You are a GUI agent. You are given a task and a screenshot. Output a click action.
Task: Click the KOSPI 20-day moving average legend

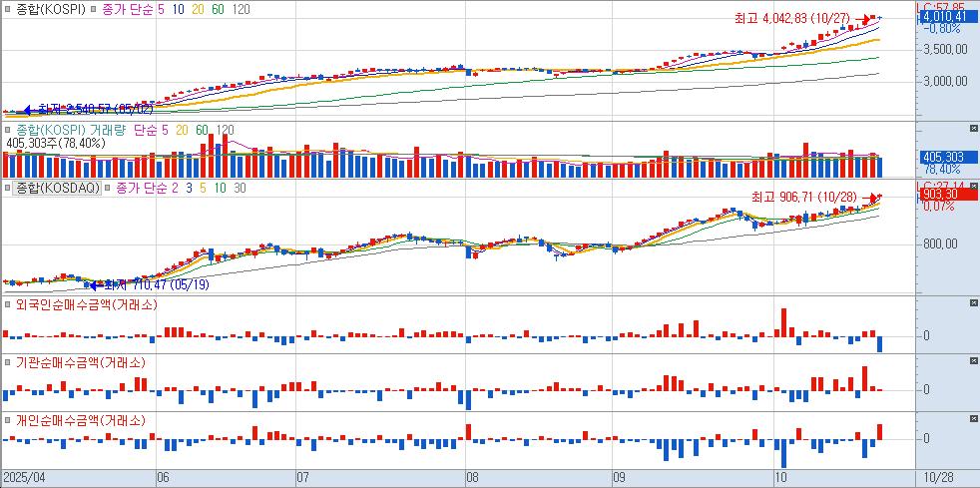click(199, 10)
